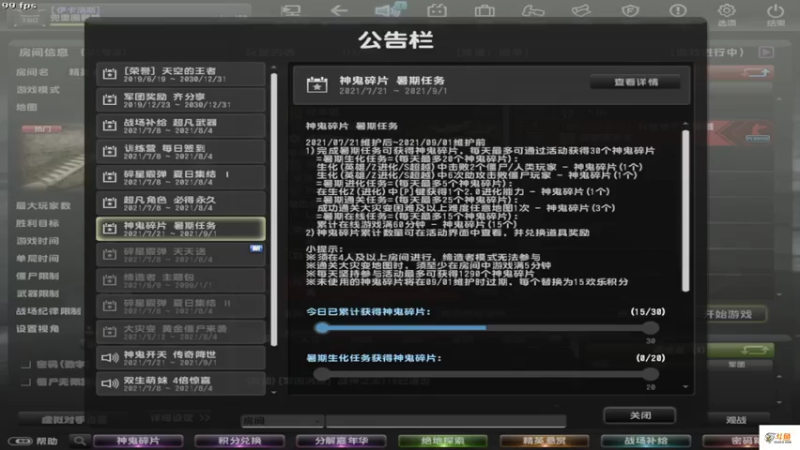Select [荣誉] 天空的王者 announcement
The height and width of the screenshot is (450, 800).
181,74
